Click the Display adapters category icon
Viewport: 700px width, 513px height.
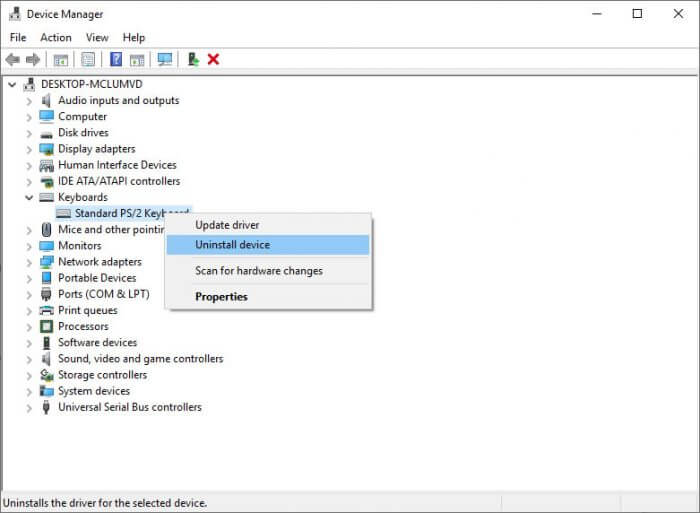[46, 149]
